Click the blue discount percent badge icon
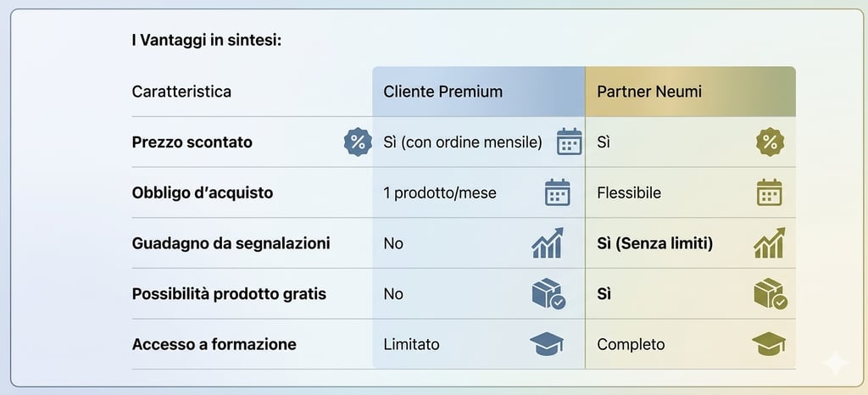868x395 pixels. tap(358, 142)
